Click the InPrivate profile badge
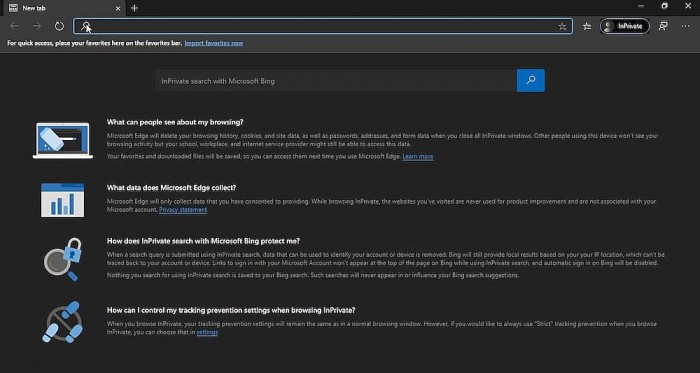This screenshot has width=700, height=373. [x=624, y=26]
